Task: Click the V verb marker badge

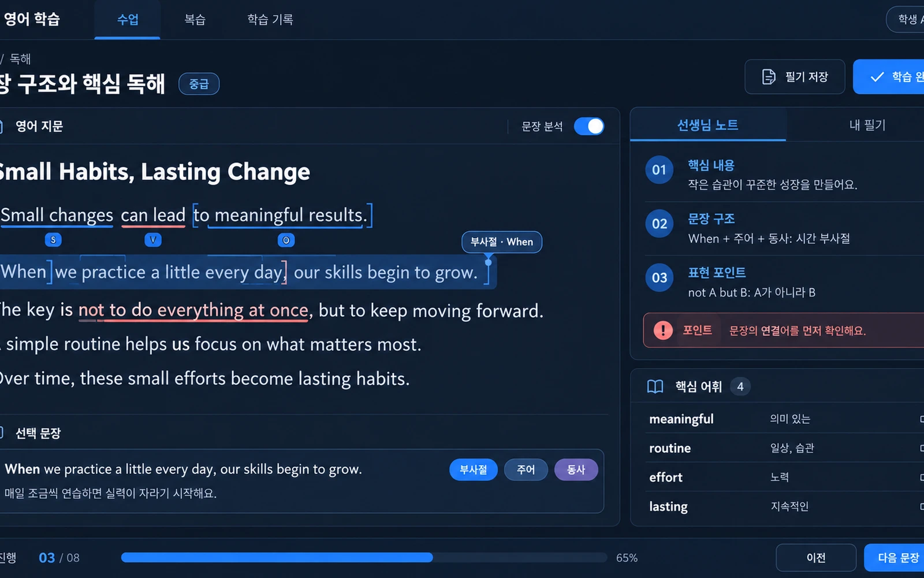Action: [153, 240]
